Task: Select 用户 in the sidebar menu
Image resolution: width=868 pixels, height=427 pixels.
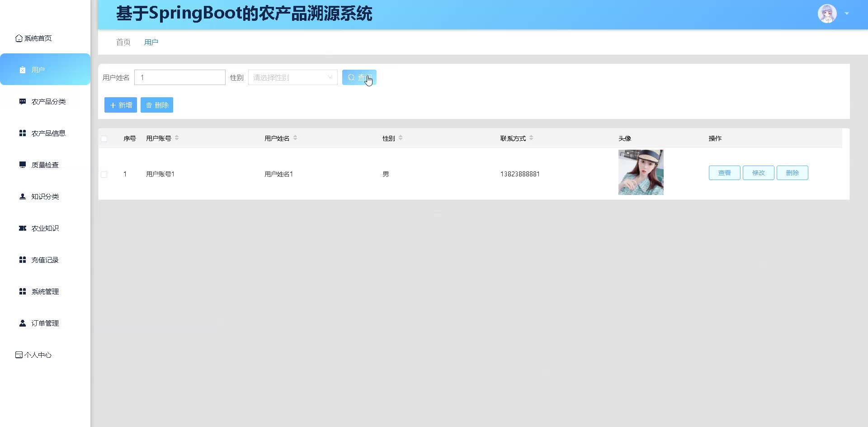Action: click(x=45, y=69)
